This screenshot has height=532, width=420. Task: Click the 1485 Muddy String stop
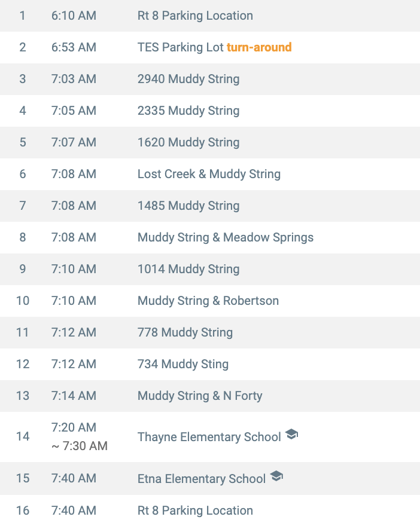pyautogui.click(x=188, y=206)
